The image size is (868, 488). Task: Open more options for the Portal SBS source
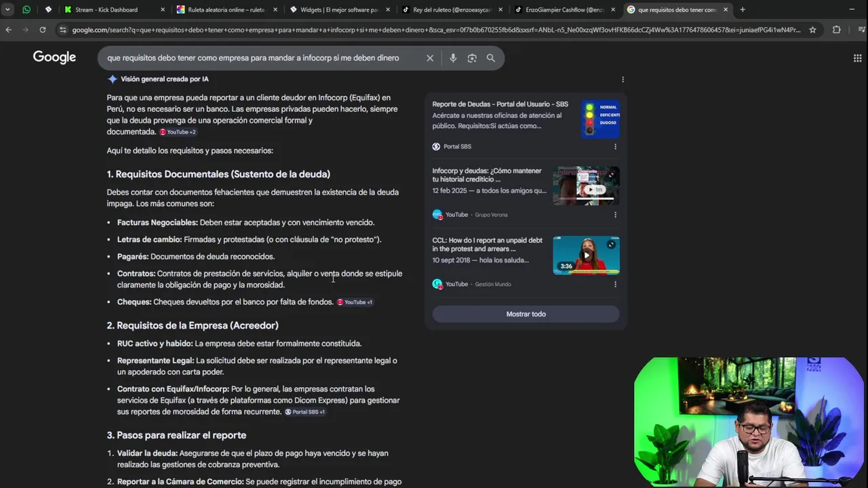click(615, 146)
